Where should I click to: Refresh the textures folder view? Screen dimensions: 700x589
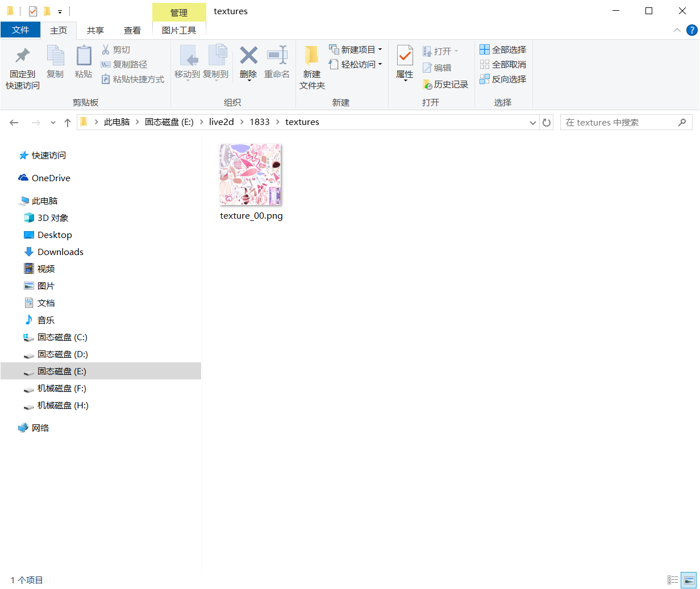pyautogui.click(x=547, y=122)
